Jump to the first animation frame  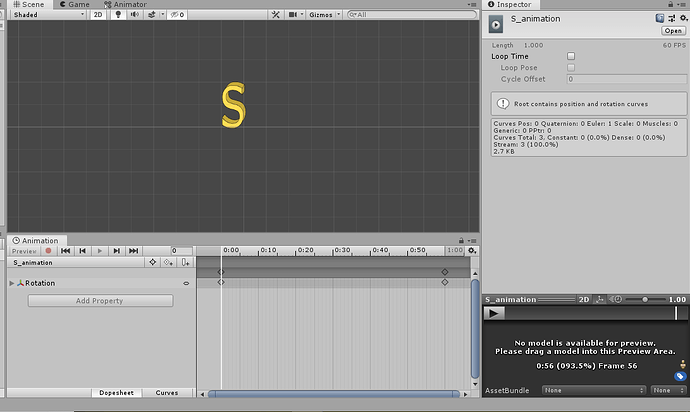click(x=65, y=251)
